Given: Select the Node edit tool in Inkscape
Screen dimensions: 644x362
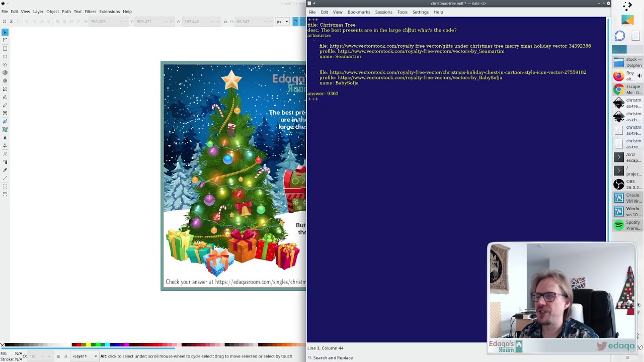Looking at the screenshot, I should click(5, 40).
